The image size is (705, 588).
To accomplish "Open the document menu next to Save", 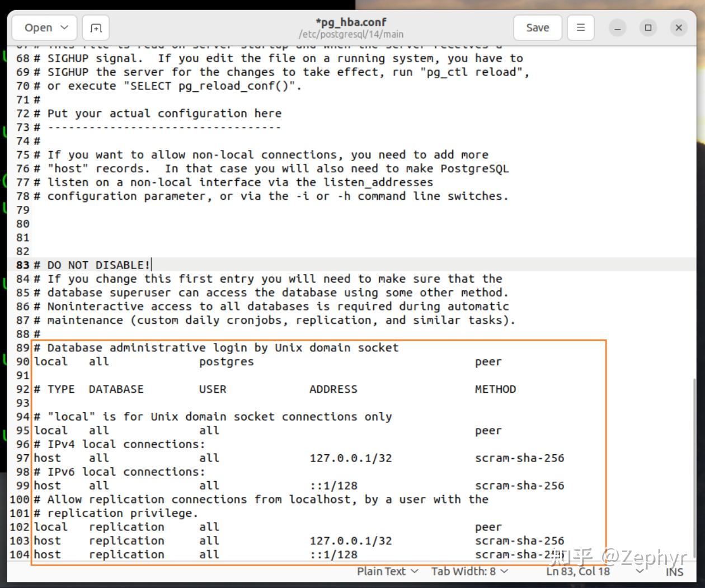I will (x=580, y=27).
